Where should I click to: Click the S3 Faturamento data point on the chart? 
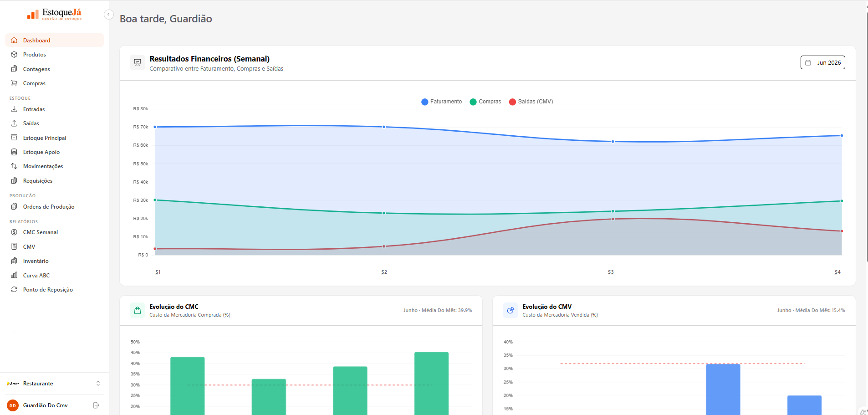click(x=613, y=142)
